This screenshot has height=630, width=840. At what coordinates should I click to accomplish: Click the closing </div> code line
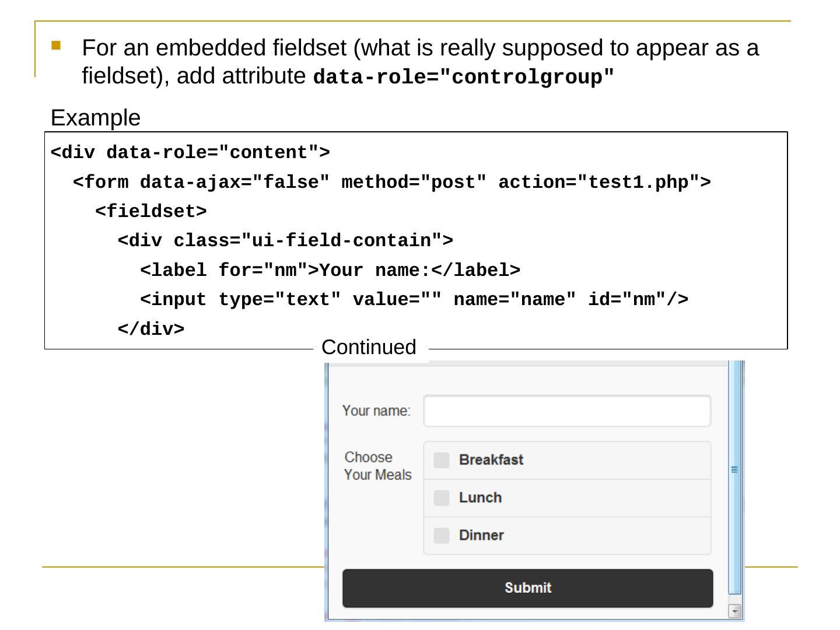click(x=151, y=329)
